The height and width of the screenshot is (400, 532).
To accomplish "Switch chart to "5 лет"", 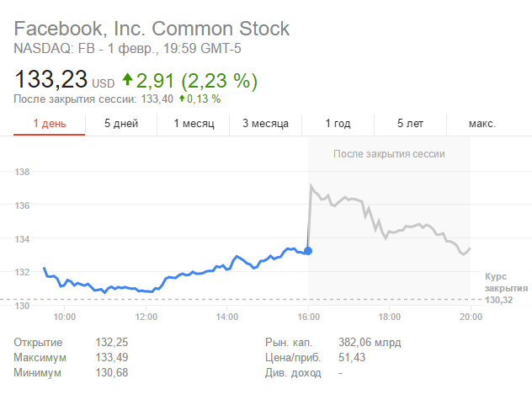I will (x=411, y=124).
